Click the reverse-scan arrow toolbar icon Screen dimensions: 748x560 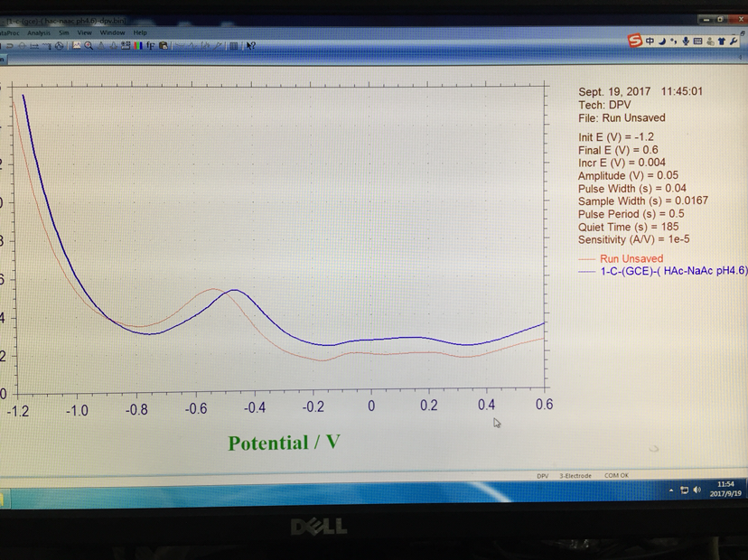[x=10, y=46]
